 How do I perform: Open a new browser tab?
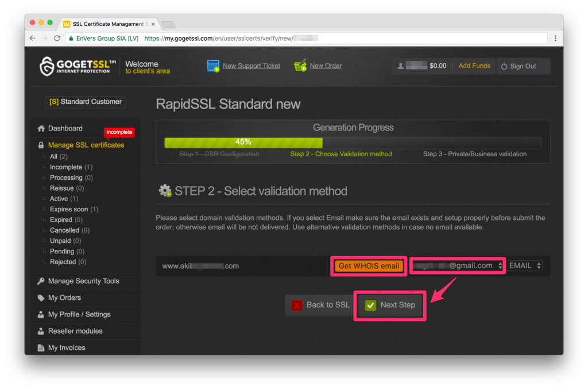168,25
